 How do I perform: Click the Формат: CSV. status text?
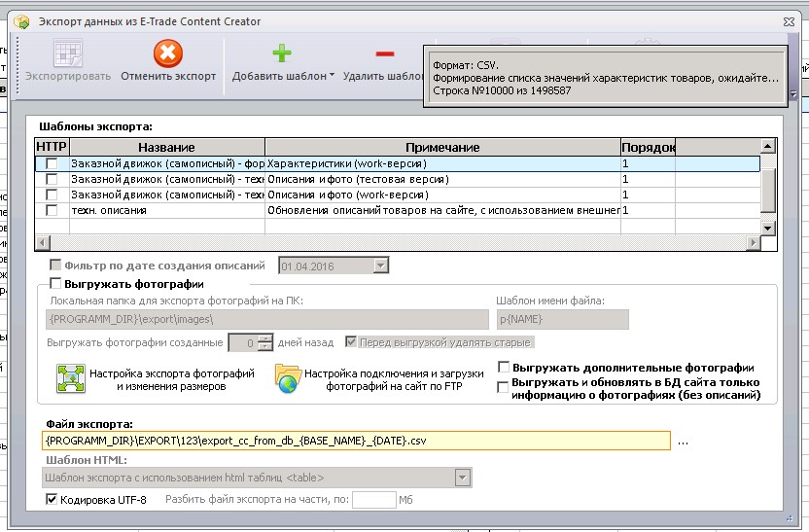pyautogui.click(x=466, y=65)
